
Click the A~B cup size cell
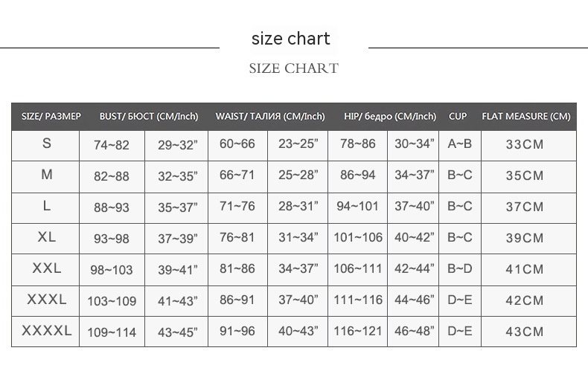pyautogui.click(x=459, y=143)
